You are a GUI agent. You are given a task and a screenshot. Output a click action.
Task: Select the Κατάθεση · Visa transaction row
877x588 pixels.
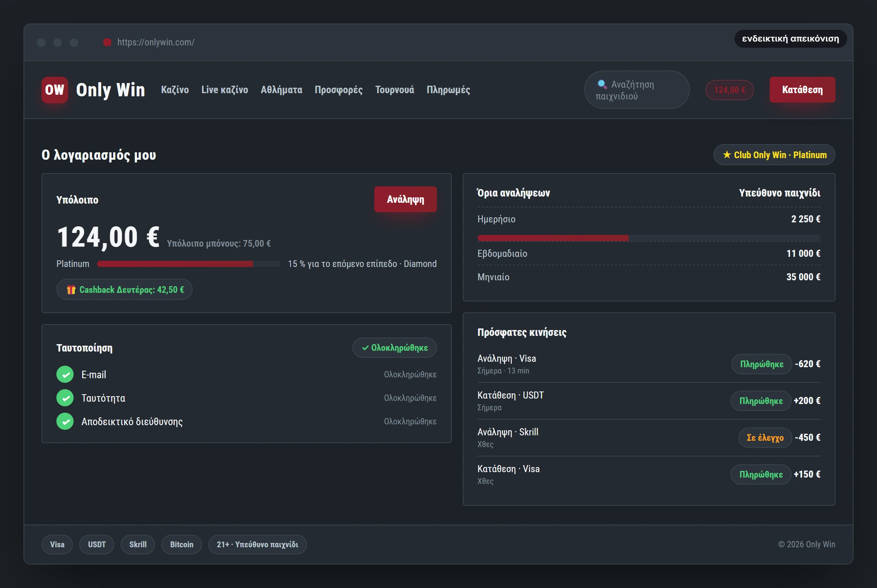649,474
